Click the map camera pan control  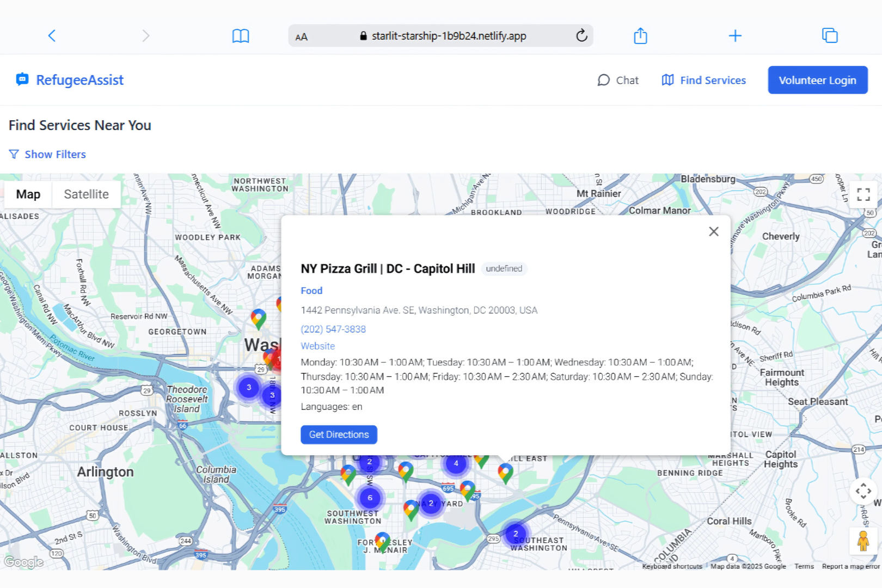click(863, 491)
